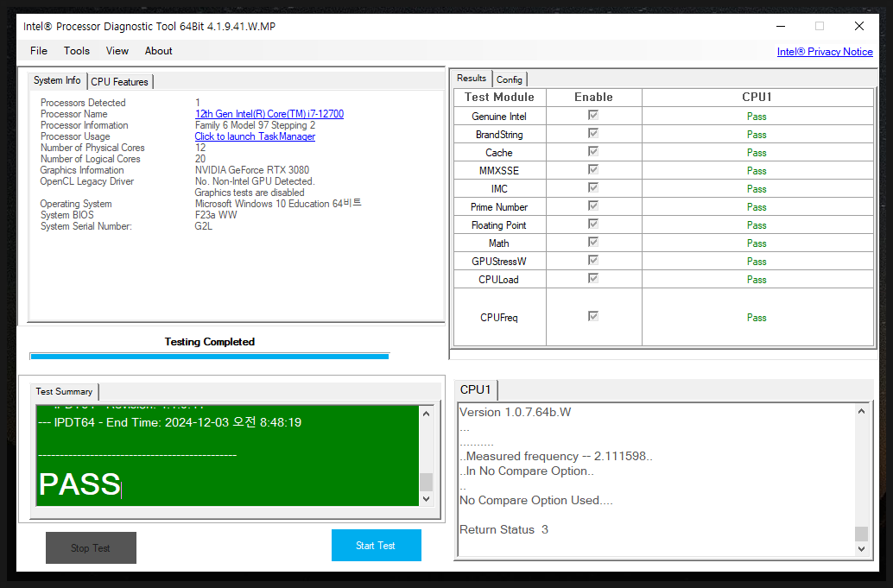
Task: Click the CPU1 column header
Action: [x=757, y=98]
